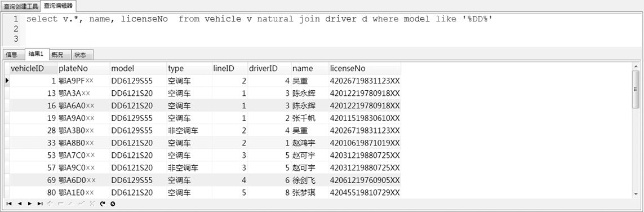Select license number 42010619871019XX
The image size is (644, 212).
(x=365, y=143)
